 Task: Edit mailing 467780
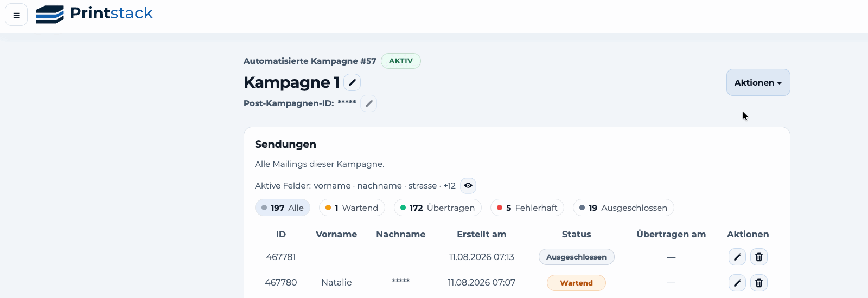[x=737, y=283]
